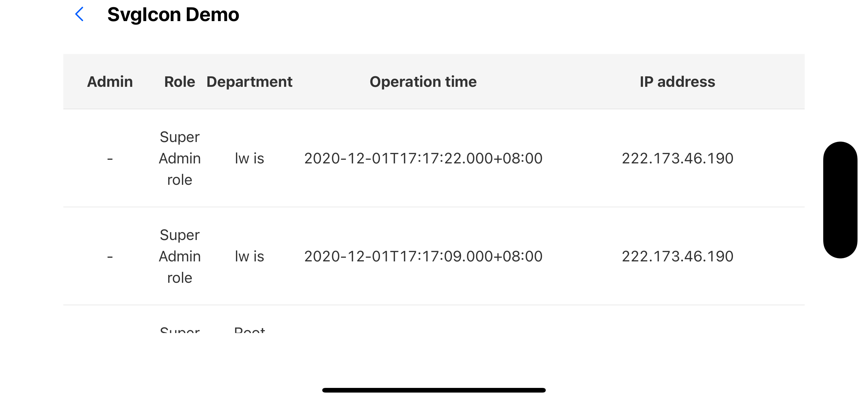Click the SvgIcon Demo page title
868x400 pixels.
tap(173, 15)
